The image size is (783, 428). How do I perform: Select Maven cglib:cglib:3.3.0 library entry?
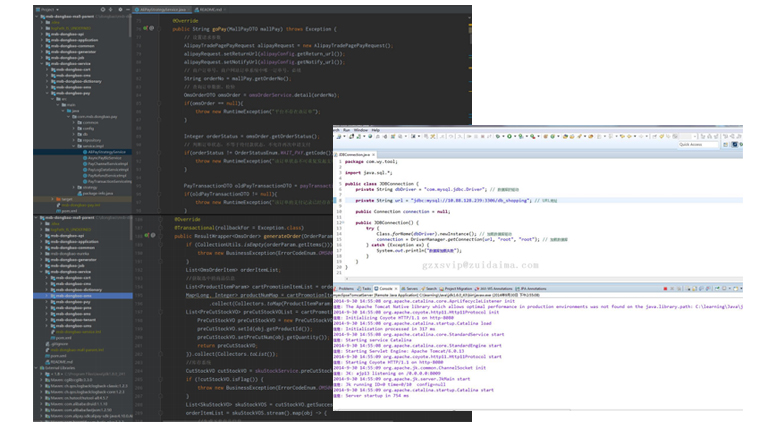click(x=68, y=380)
